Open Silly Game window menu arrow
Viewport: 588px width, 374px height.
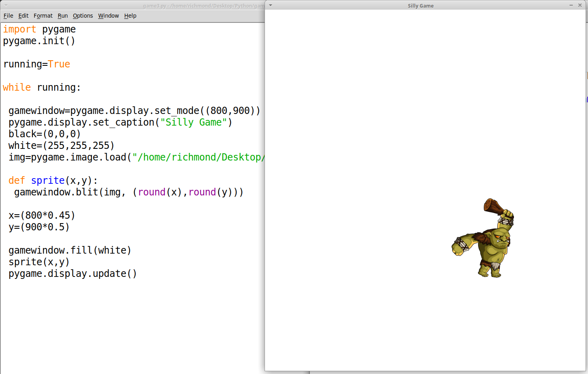click(271, 5)
